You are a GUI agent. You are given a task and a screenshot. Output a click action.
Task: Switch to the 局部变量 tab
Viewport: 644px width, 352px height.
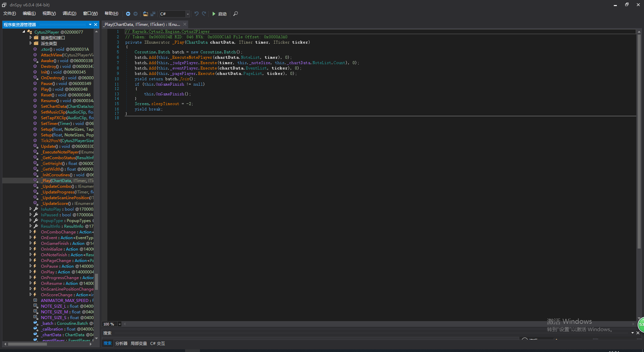[139, 343]
